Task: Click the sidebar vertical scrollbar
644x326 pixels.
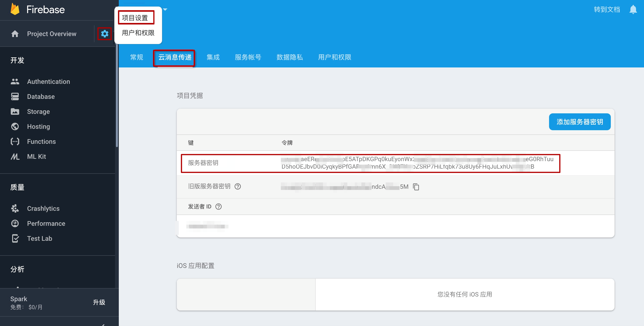Action: (x=117, y=95)
